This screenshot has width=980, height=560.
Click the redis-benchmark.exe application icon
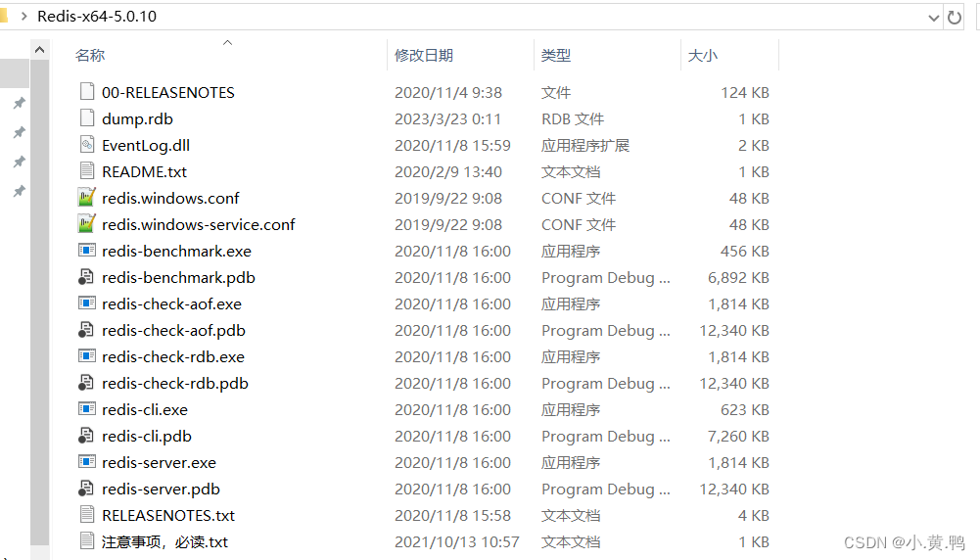click(x=87, y=251)
